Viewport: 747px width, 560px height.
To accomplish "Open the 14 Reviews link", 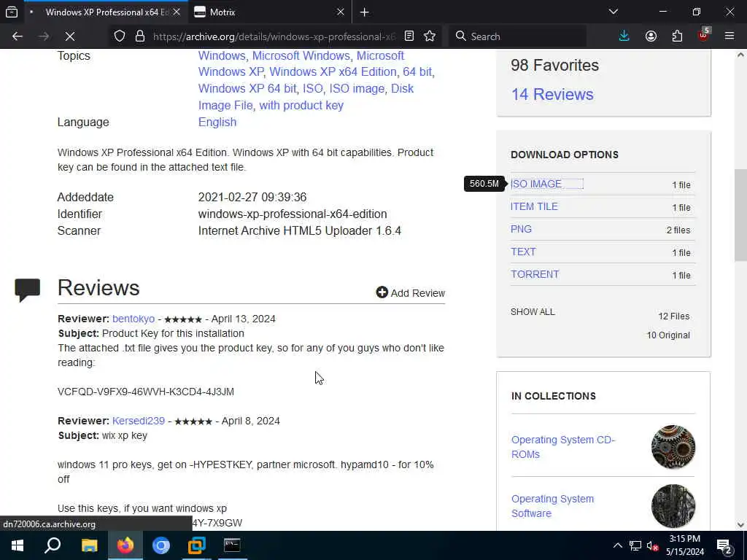I will [x=552, y=94].
